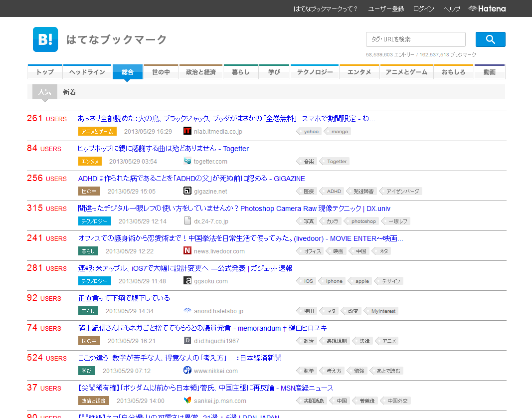Switch to the 政治と経済 tab
532x418 pixels.
201,72
